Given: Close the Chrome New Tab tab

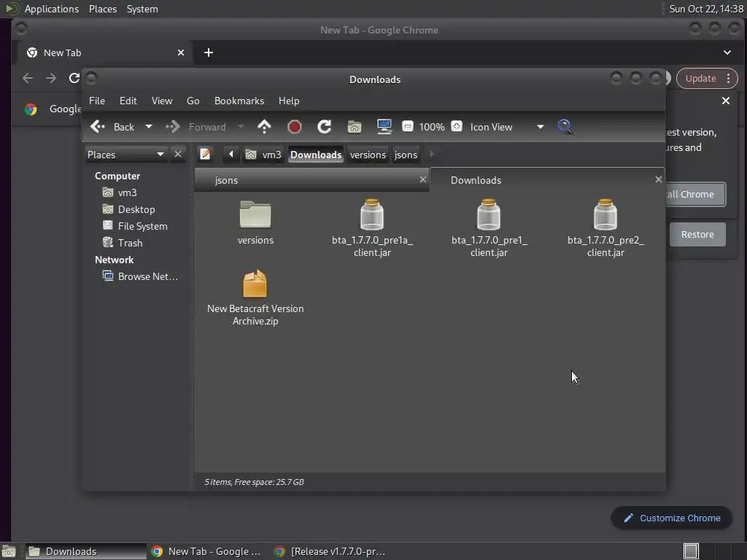Looking at the screenshot, I should [x=181, y=52].
